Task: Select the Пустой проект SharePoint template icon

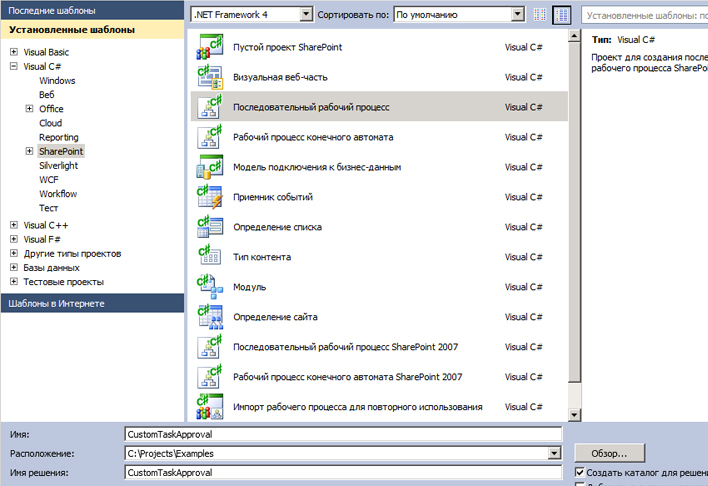Action: 210,47
